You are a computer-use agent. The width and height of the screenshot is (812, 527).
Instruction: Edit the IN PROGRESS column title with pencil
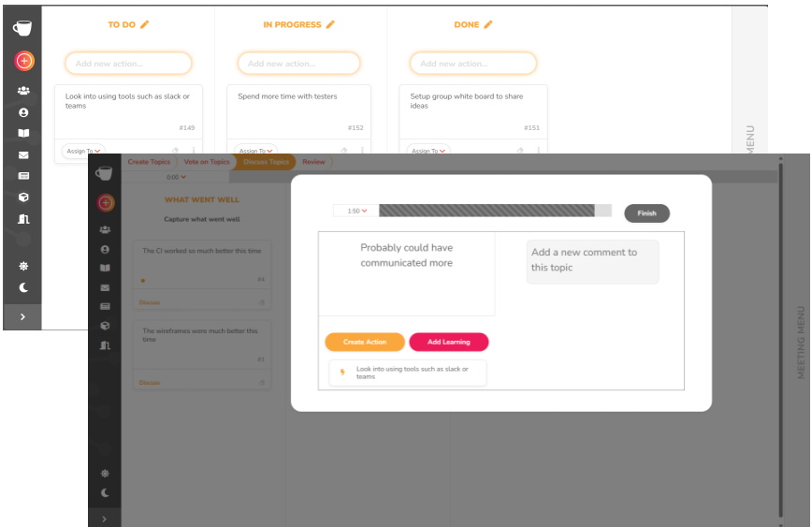pyautogui.click(x=330, y=25)
